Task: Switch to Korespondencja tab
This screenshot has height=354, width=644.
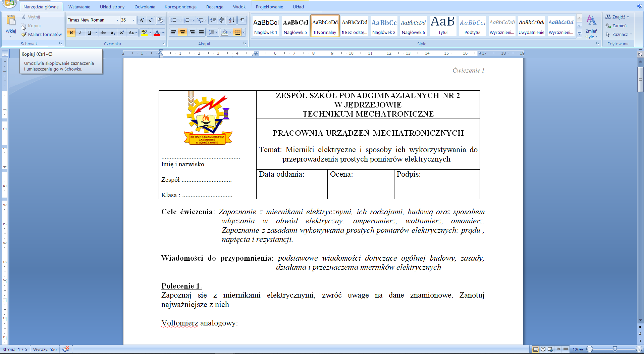Action: pyautogui.click(x=180, y=7)
